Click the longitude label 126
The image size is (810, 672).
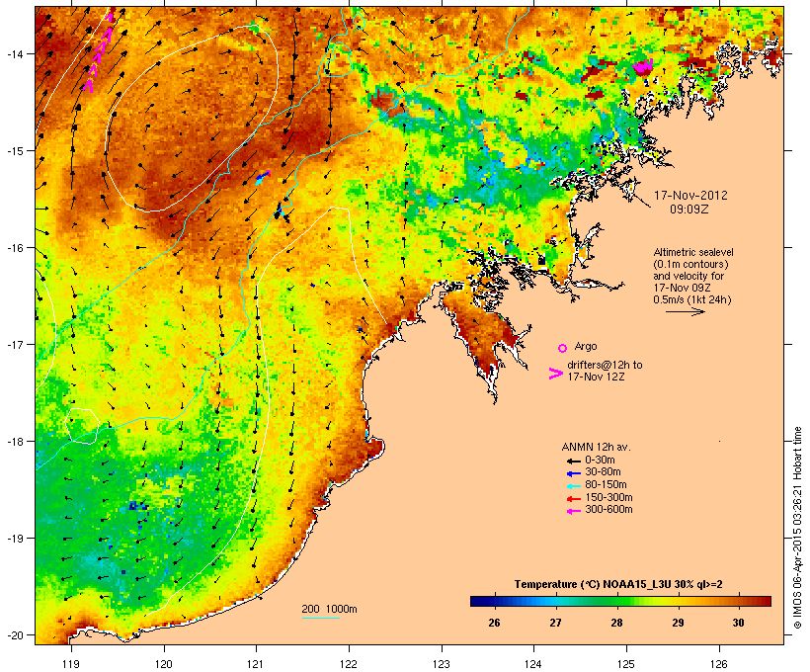[718, 664]
